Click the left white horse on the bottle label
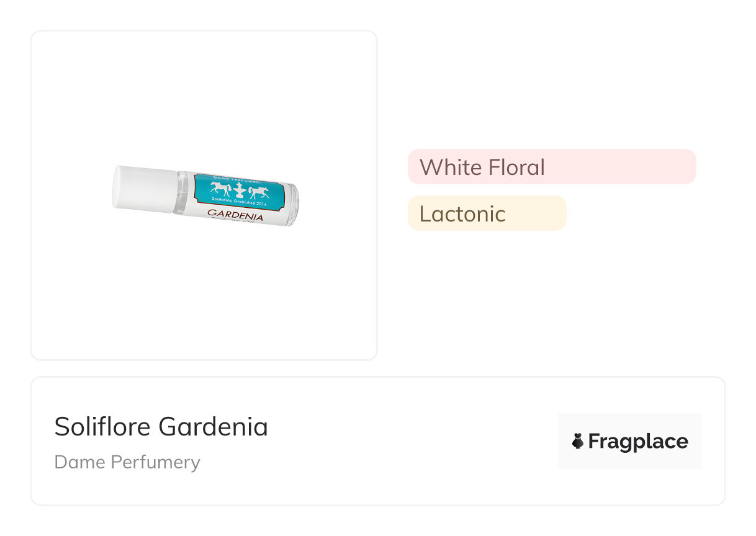756x536 pixels. click(221, 189)
